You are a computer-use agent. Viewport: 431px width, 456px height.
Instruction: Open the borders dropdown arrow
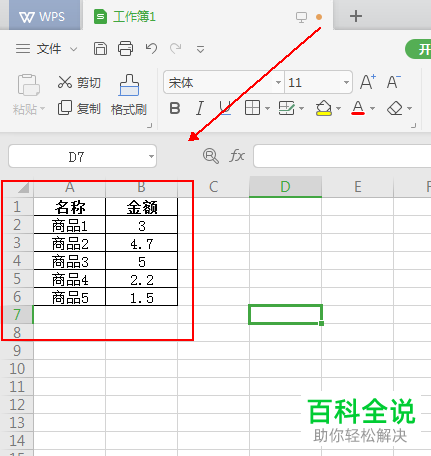pyautogui.click(x=267, y=108)
